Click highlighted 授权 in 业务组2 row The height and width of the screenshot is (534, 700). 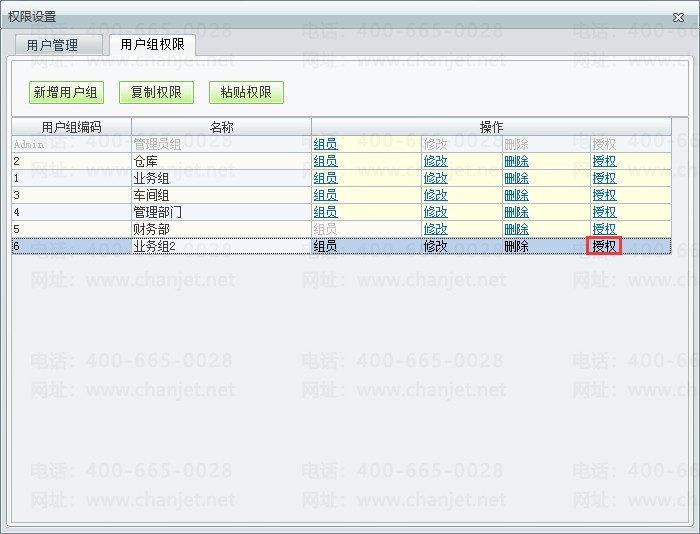pyautogui.click(x=604, y=246)
